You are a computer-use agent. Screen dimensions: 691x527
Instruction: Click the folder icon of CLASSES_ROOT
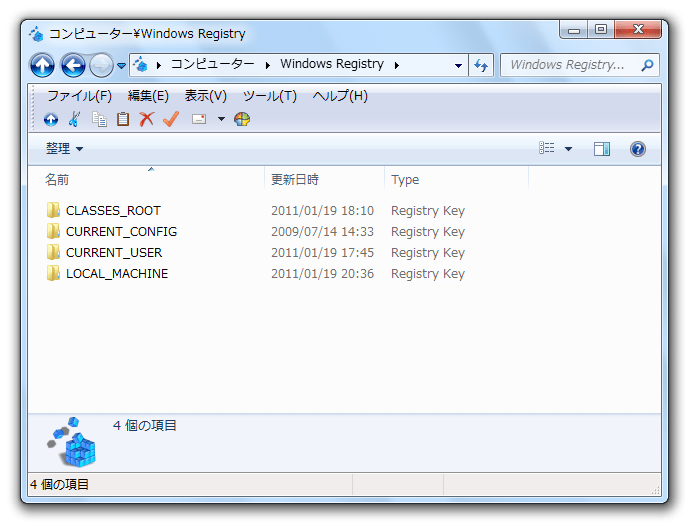pos(53,210)
